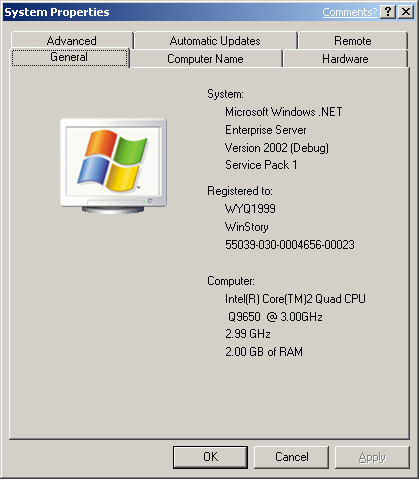Click the 'Q9650 @ 3.00GHz' text
The width and height of the screenshot is (420, 480).
[x=275, y=316]
